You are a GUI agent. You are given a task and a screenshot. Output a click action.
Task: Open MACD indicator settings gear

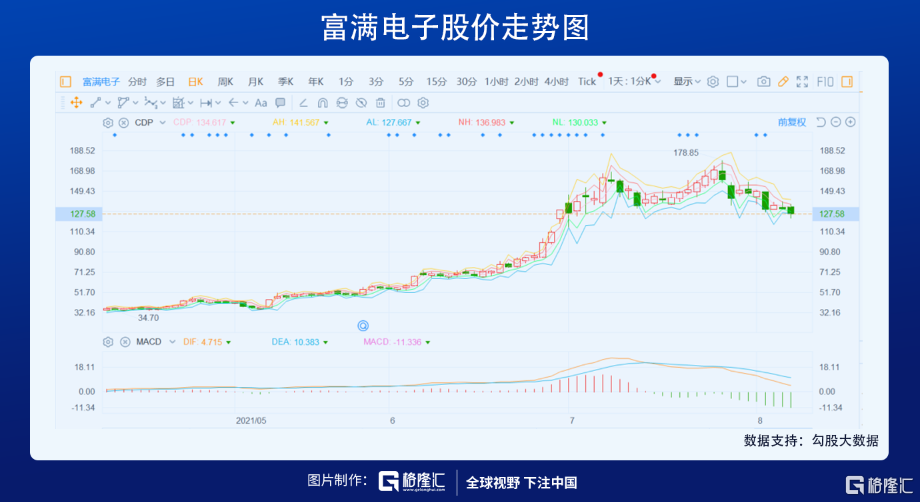point(108,342)
